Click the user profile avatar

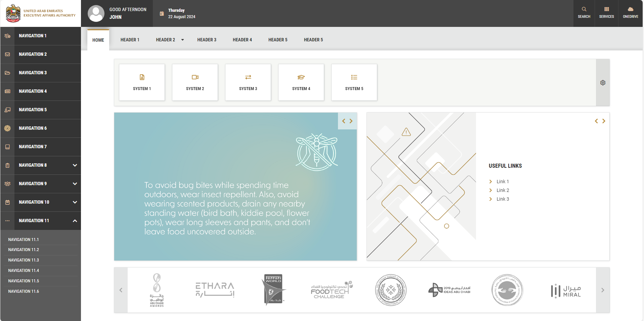click(x=96, y=13)
